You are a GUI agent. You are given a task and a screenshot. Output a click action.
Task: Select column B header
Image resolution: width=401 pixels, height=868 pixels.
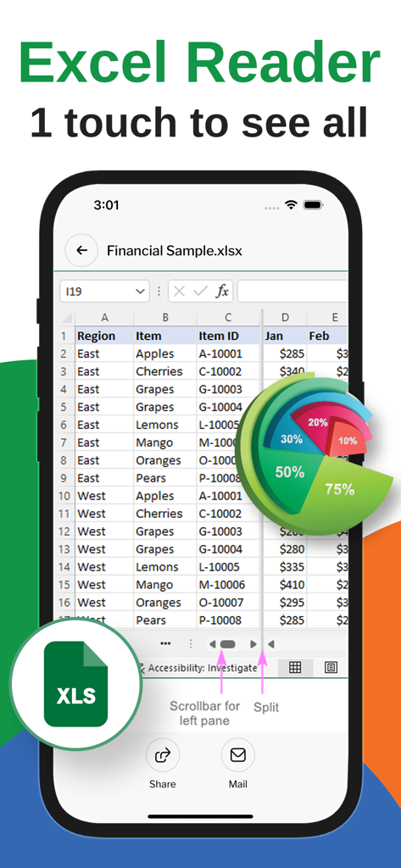(165, 318)
